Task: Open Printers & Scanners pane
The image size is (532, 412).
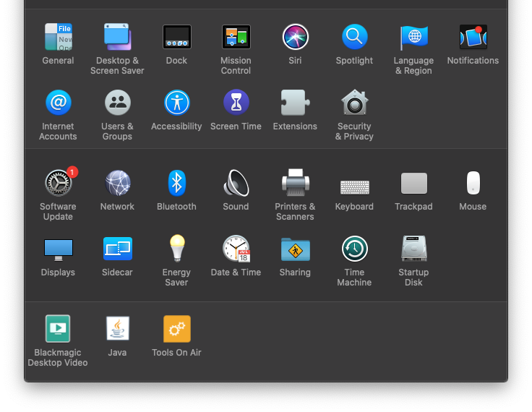Action: pos(295,183)
